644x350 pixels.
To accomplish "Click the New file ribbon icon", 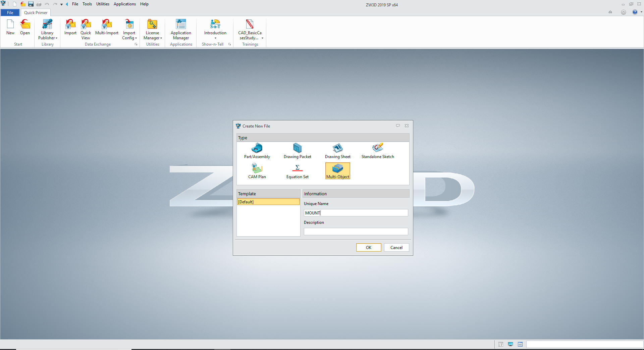I will 10,27.
